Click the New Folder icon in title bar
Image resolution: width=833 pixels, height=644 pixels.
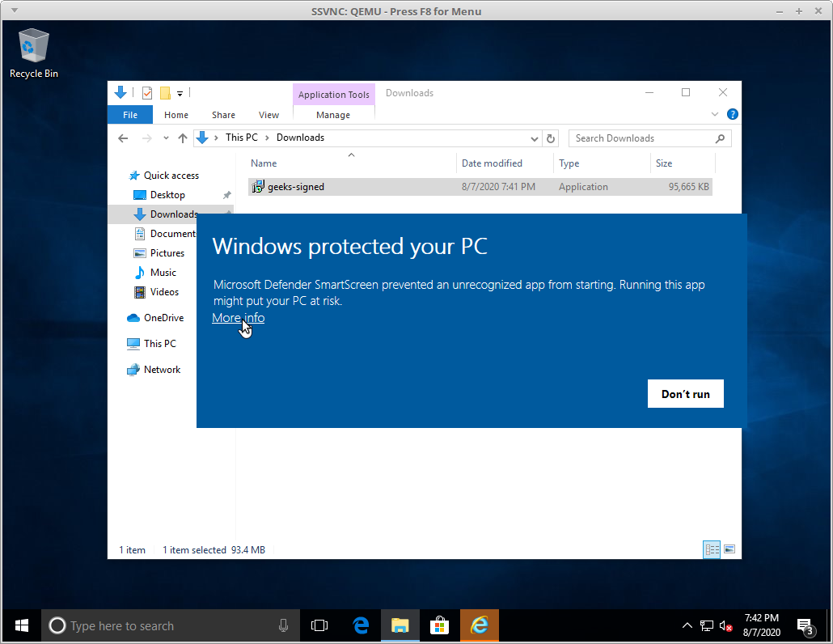[x=165, y=93]
